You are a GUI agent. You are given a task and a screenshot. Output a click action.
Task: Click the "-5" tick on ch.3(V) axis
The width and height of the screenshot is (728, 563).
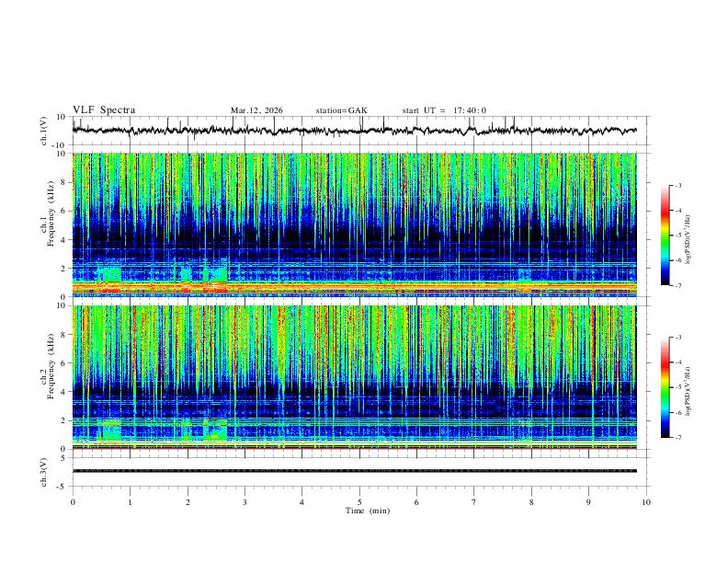coord(63,487)
